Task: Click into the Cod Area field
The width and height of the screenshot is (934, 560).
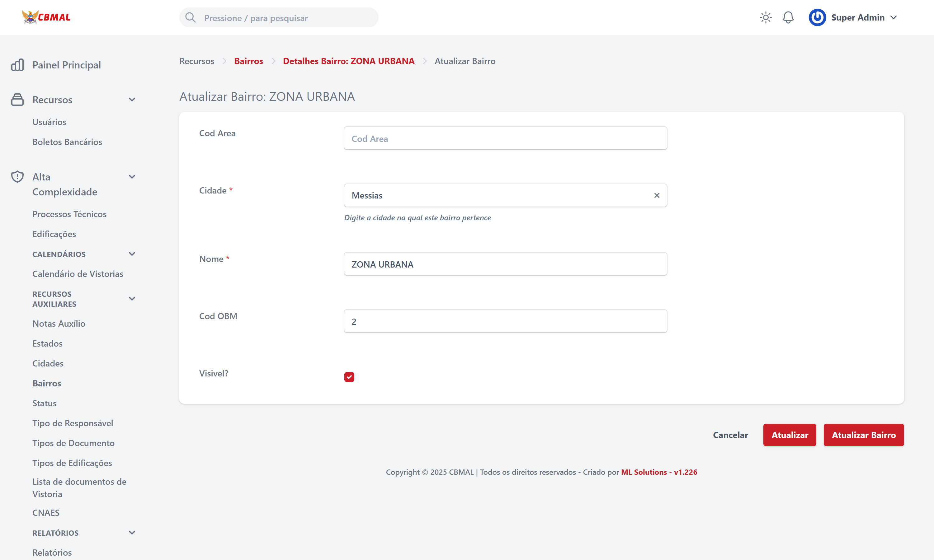Action: 505,138
